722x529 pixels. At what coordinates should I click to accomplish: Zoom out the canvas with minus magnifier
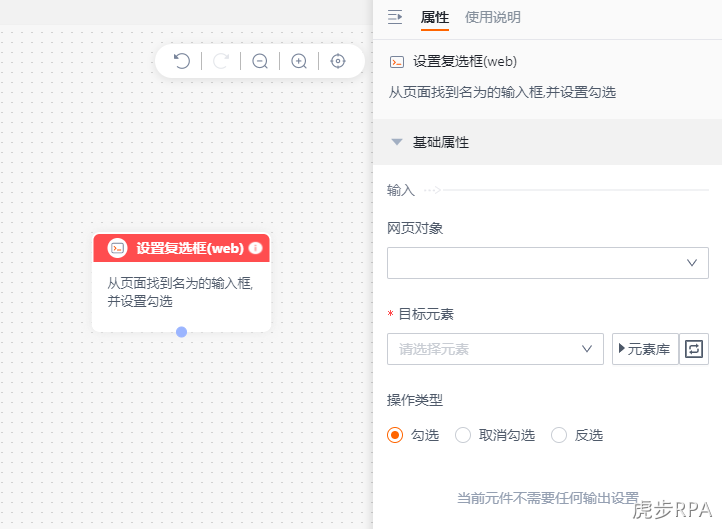260,61
